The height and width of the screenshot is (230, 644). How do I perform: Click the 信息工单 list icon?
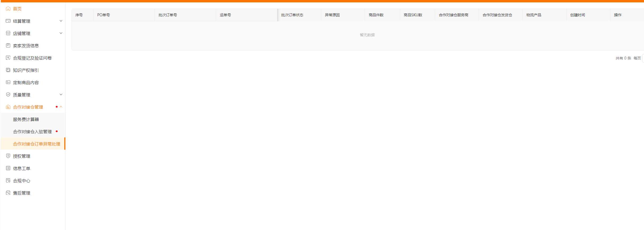click(8, 168)
